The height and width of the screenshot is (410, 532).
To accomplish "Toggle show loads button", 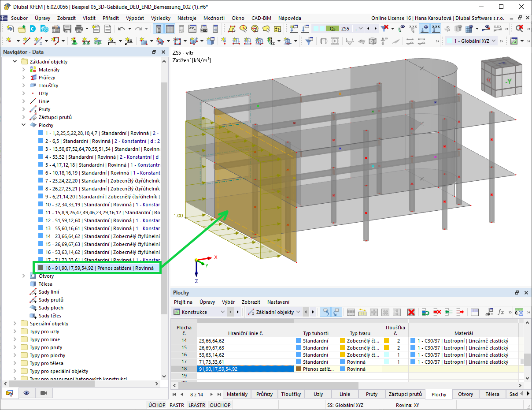I will click(x=425, y=29).
